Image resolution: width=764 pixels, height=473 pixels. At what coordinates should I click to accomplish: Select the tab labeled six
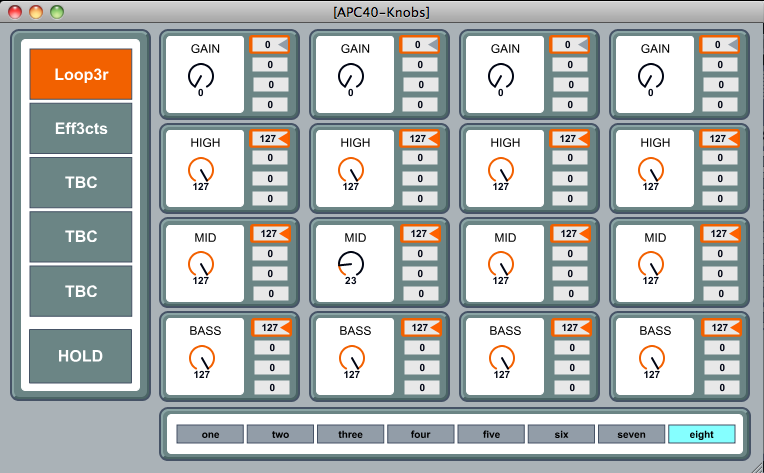[561, 434]
